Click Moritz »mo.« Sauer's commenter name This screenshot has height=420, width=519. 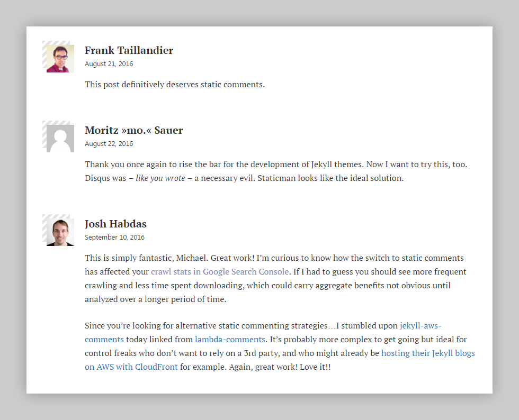133,130
